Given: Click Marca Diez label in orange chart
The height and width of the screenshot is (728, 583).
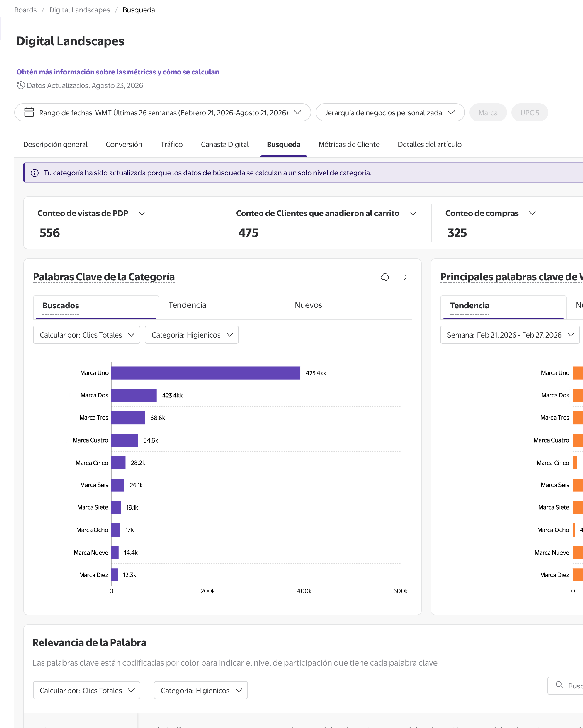Looking at the screenshot, I should point(555,575).
